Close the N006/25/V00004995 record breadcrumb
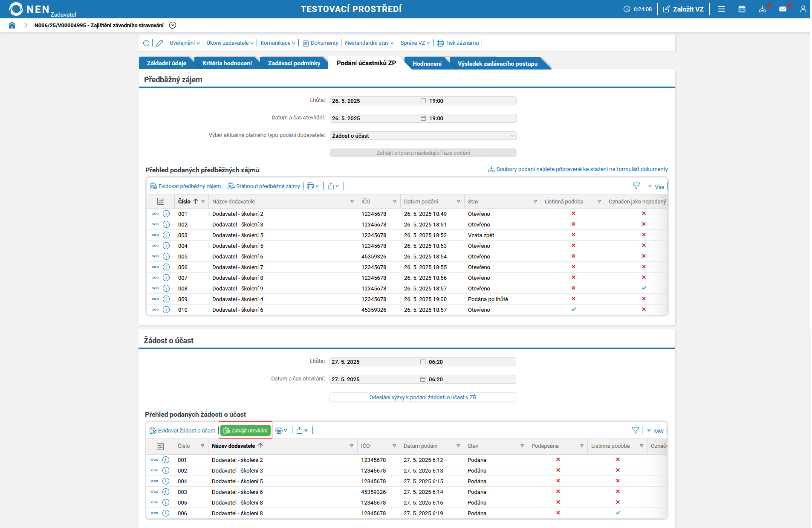The width and height of the screenshot is (812, 528). click(173, 25)
